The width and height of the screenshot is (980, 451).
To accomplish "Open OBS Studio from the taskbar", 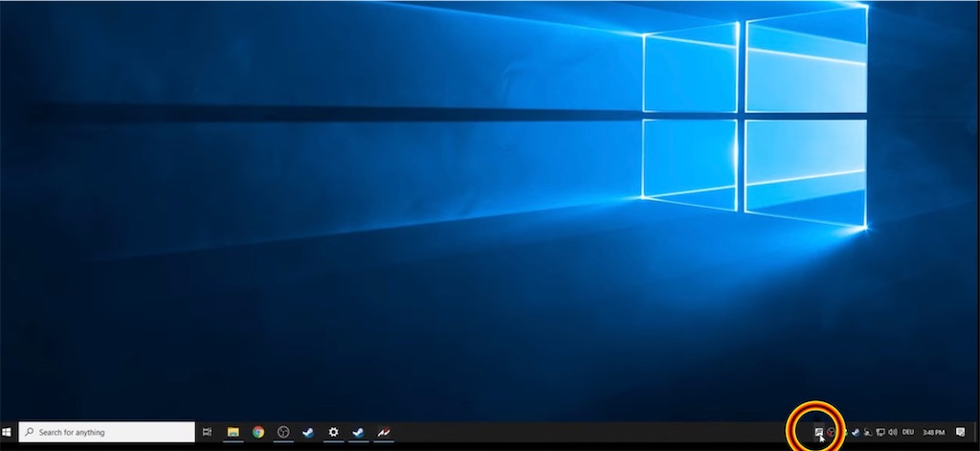I will pyautogui.click(x=283, y=432).
